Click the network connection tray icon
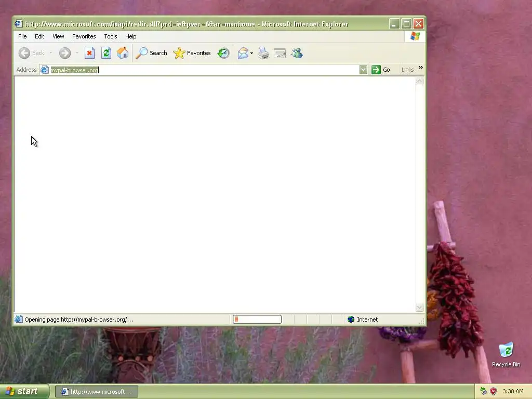 pyautogui.click(x=484, y=391)
